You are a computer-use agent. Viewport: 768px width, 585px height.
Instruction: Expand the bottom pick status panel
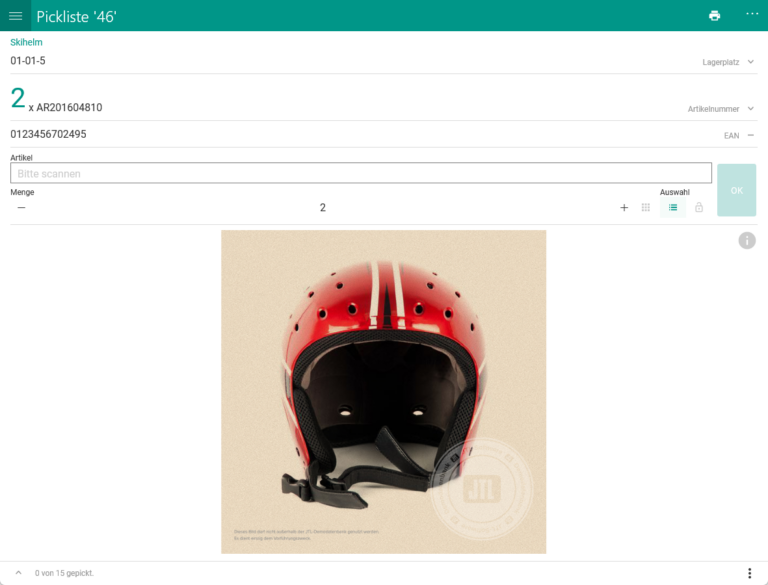(x=18, y=573)
